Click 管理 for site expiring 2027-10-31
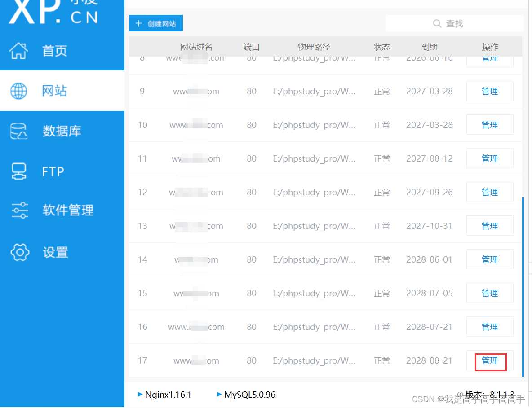The height and width of the screenshot is (408, 532). pos(490,225)
